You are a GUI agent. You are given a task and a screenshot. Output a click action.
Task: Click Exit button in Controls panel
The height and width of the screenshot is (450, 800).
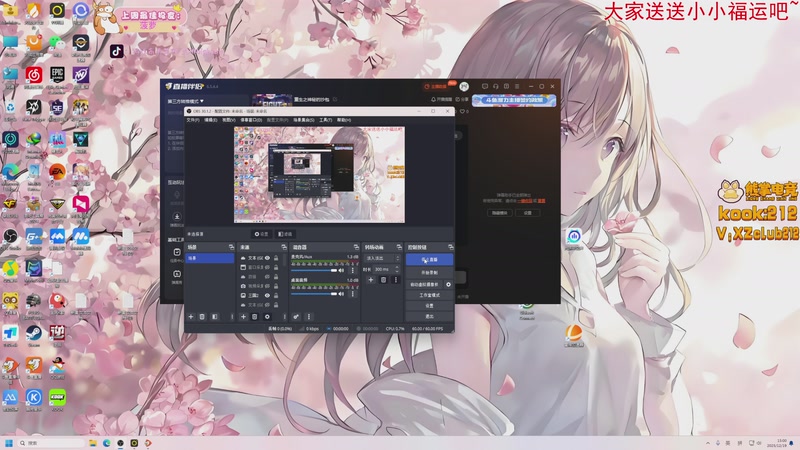[429, 316]
